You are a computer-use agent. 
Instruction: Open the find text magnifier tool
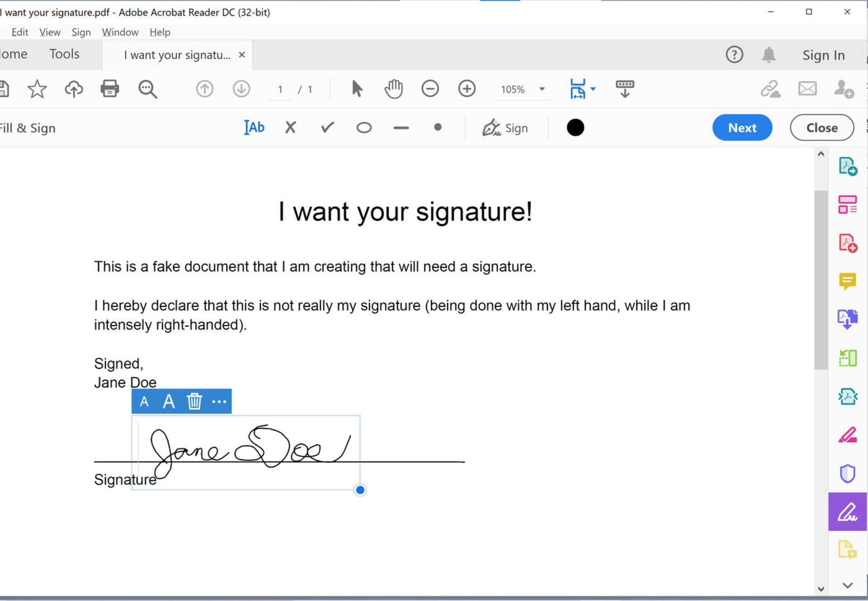coord(147,89)
